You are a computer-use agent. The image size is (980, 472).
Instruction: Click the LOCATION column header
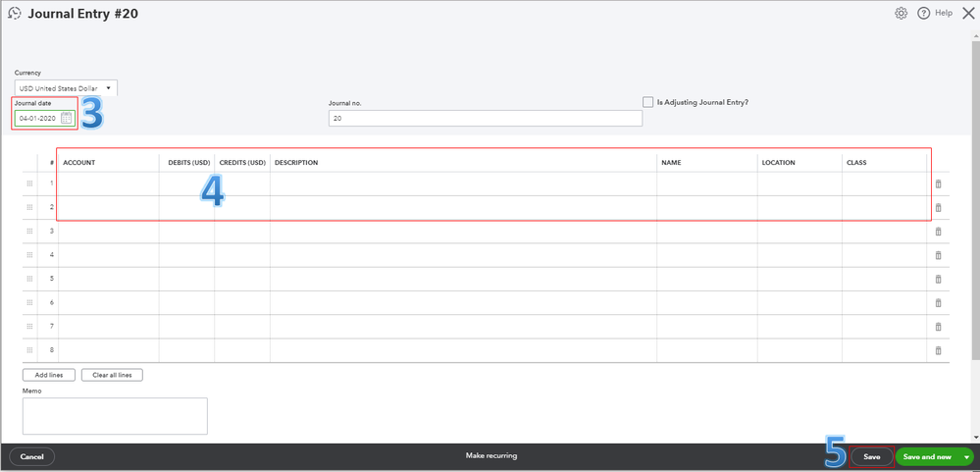[x=779, y=163]
